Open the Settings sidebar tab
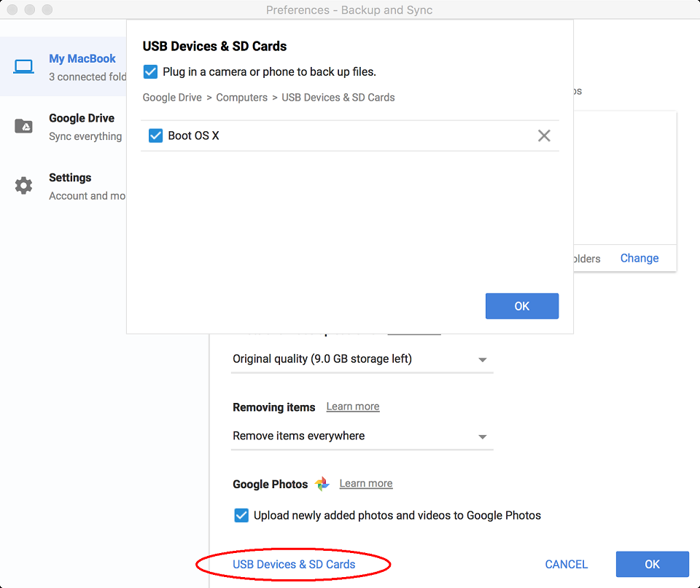 coord(63,186)
